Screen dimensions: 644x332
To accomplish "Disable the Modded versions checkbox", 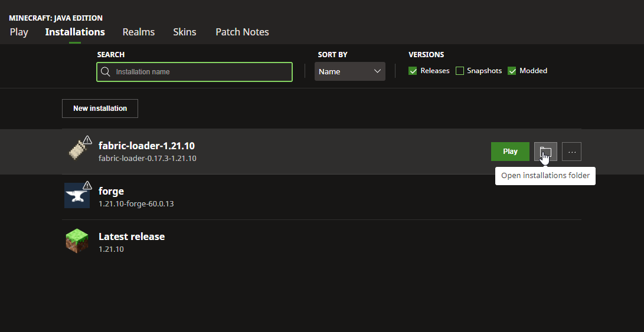I will [512, 71].
